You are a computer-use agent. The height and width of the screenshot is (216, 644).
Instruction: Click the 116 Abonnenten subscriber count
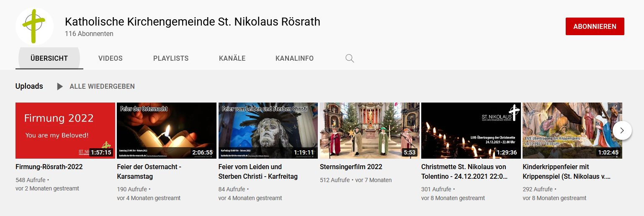(89, 34)
